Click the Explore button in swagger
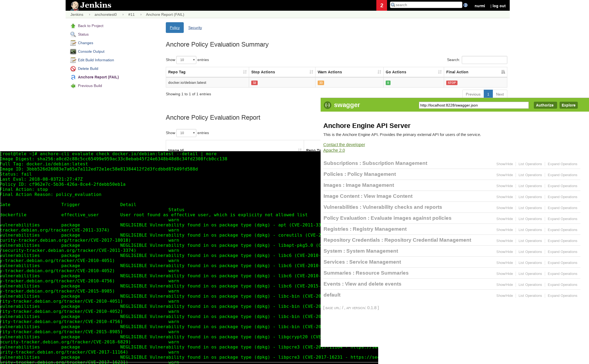The width and height of the screenshot is (589, 364). click(x=568, y=105)
